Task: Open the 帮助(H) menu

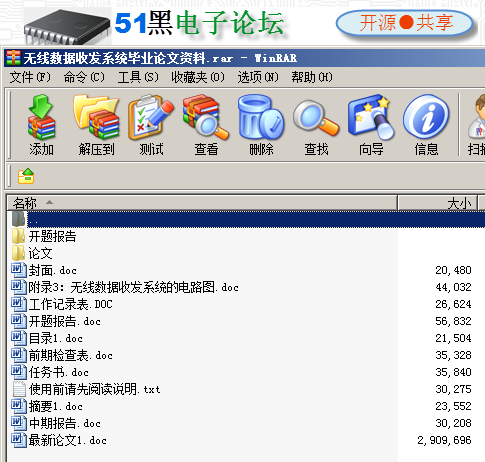Action: click(x=312, y=77)
